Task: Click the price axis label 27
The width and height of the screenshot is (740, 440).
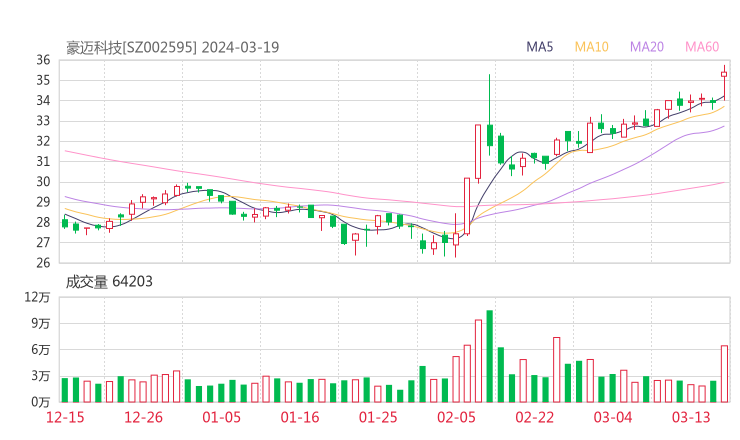Action: [43, 243]
